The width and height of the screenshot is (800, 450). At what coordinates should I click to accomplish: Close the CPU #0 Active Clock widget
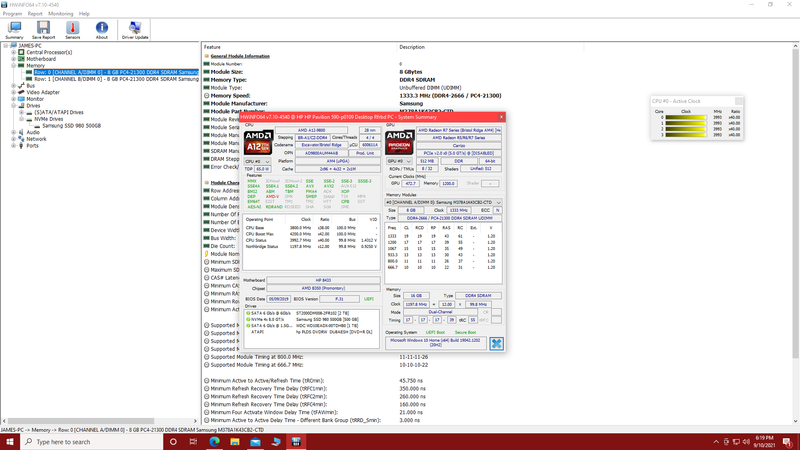click(x=738, y=101)
